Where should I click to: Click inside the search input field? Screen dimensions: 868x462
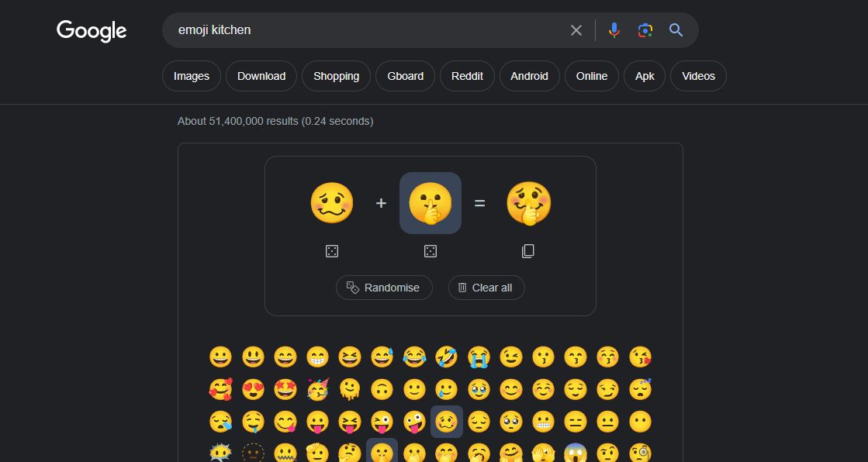pyautogui.click(x=349, y=29)
